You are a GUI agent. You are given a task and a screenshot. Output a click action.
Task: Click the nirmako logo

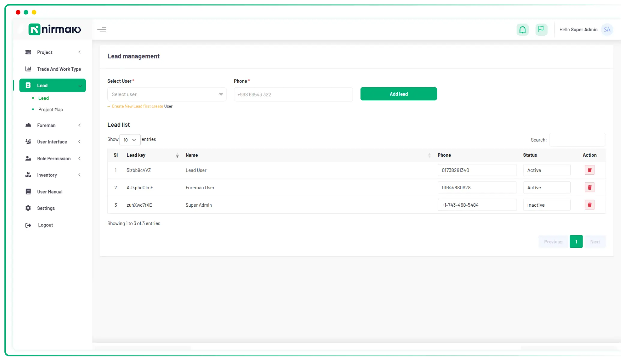(55, 29)
